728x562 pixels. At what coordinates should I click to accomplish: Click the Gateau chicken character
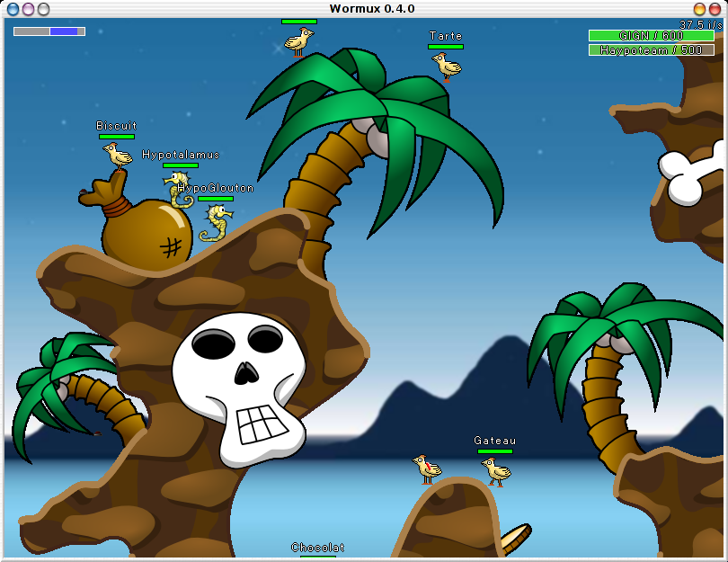pos(495,470)
